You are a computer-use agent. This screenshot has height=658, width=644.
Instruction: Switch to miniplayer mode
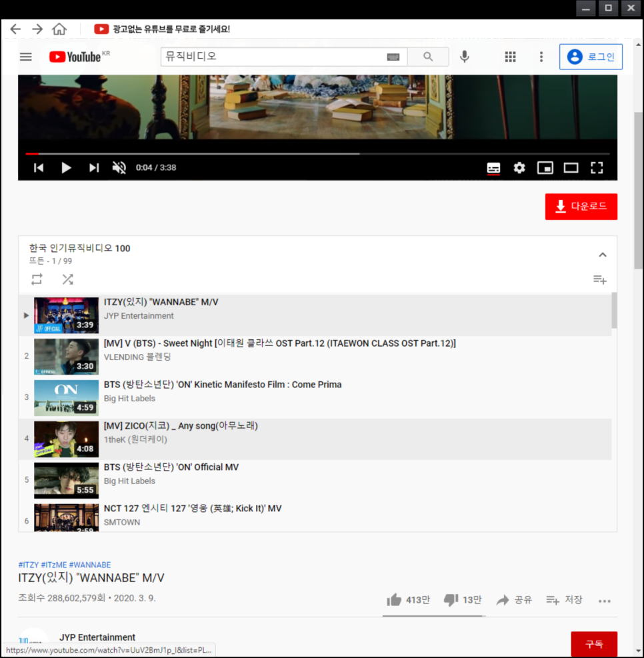545,168
